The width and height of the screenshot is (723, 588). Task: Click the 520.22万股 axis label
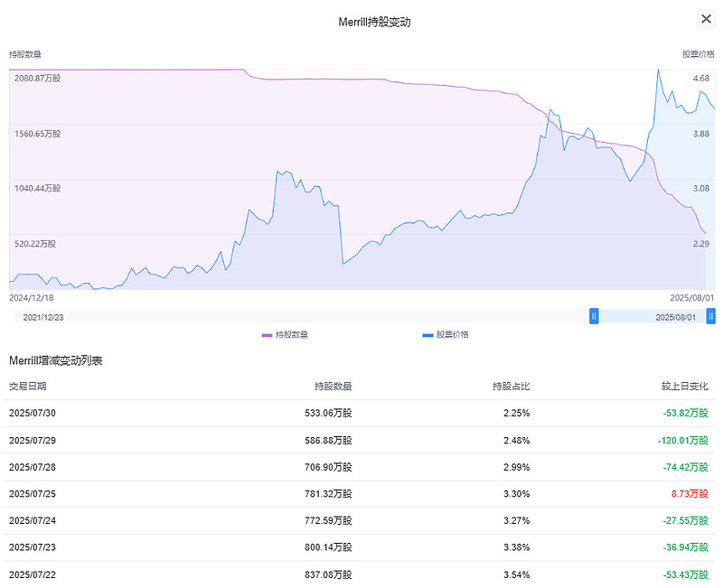tap(35, 244)
